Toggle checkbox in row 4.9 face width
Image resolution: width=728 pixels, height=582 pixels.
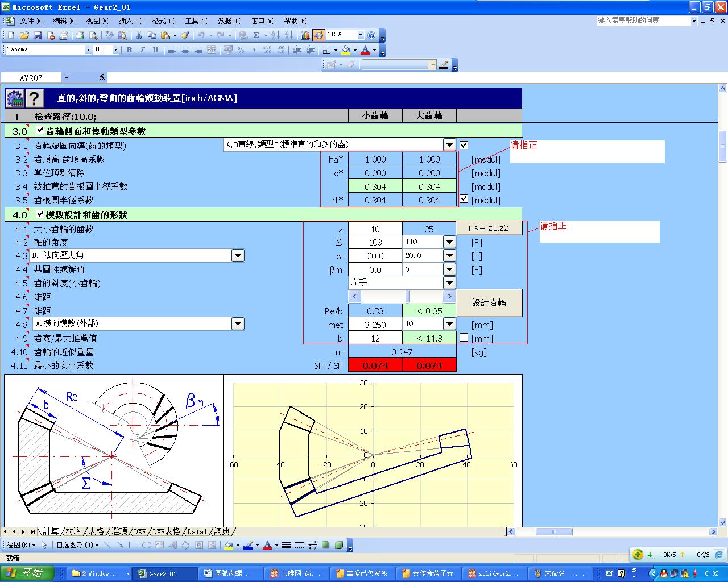(x=464, y=338)
